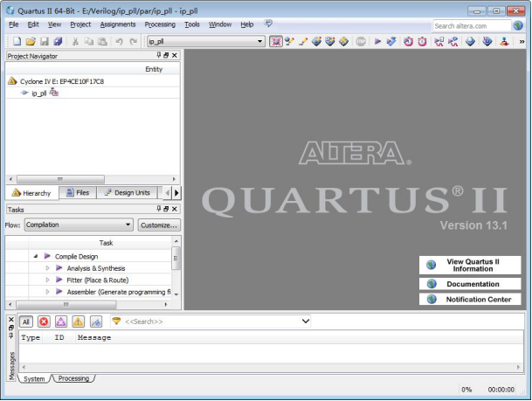Image resolution: width=532 pixels, height=401 pixels.
Task: Click Project Navigator horizontal scrollbar thumb
Action: [60, 179]
